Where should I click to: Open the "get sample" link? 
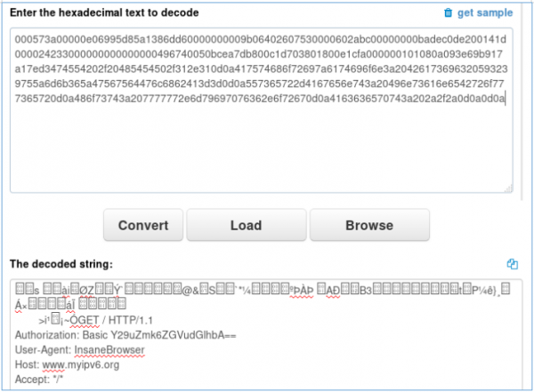pyautogui.click(x=485, y=13)
